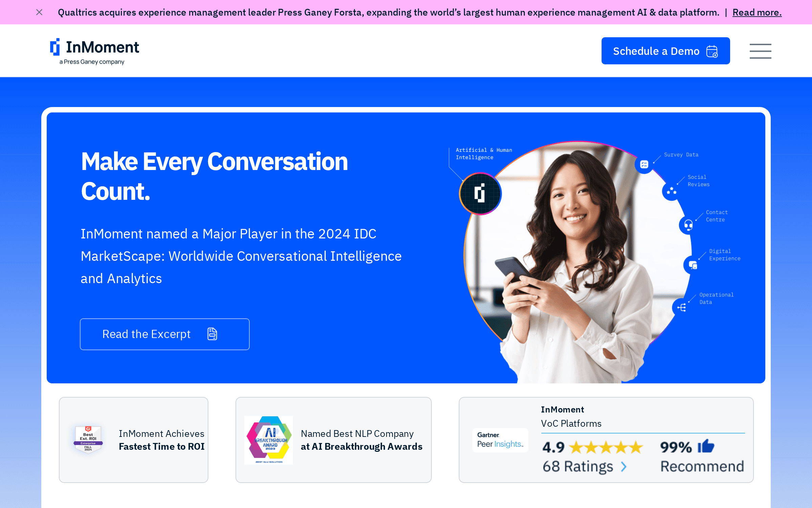812x508 pixels.
Task: Click the '99%' recommend value
Action: (x=676, y=447)
